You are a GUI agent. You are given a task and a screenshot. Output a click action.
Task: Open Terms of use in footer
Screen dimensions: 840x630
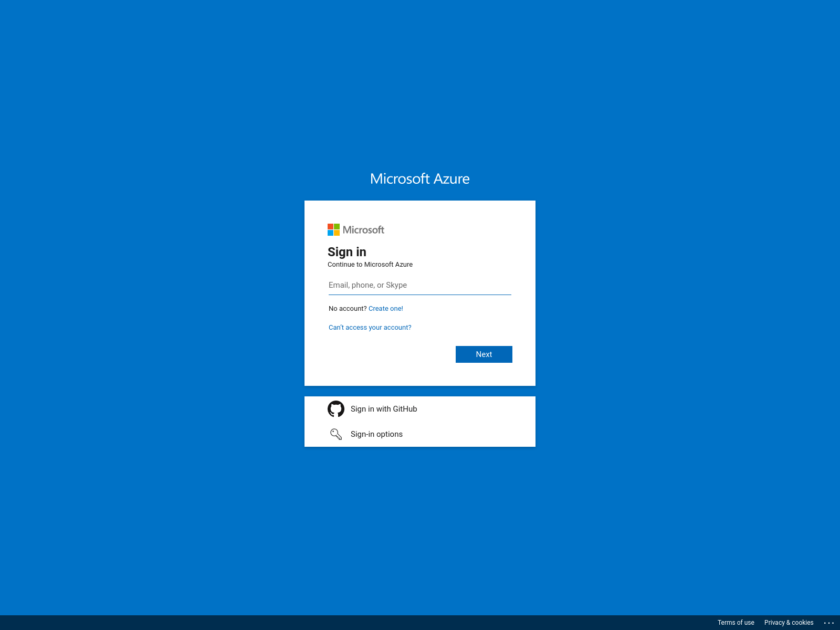tap(736, 623)
